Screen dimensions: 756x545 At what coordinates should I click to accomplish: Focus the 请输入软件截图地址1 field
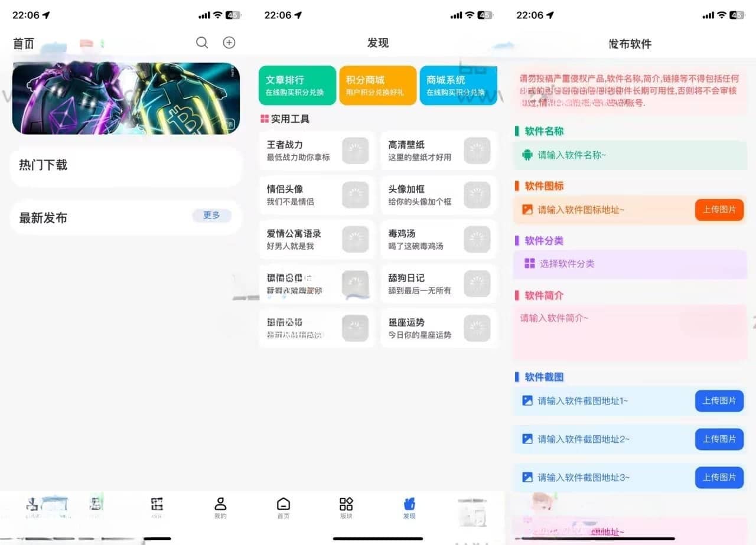(604, 401)
